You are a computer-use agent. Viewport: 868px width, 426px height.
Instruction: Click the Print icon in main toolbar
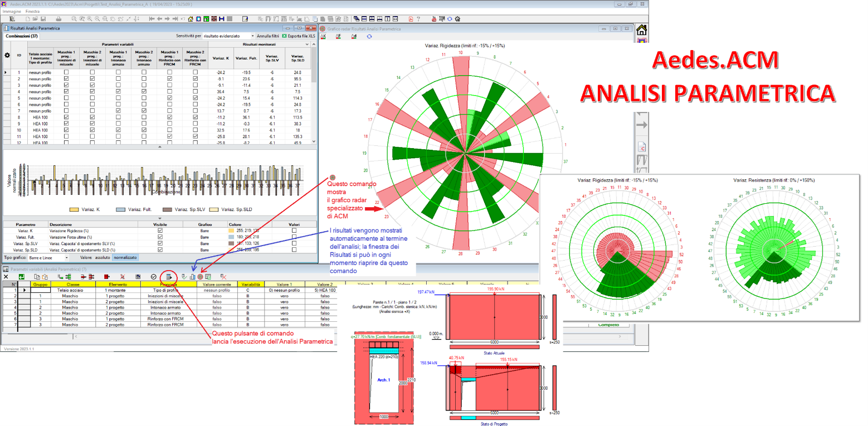tap(59, 18)
